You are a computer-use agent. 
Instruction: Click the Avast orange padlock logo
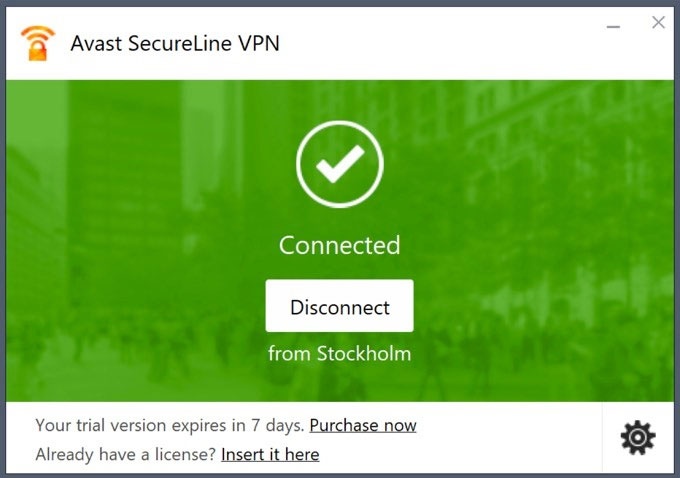tap(37, 43)
